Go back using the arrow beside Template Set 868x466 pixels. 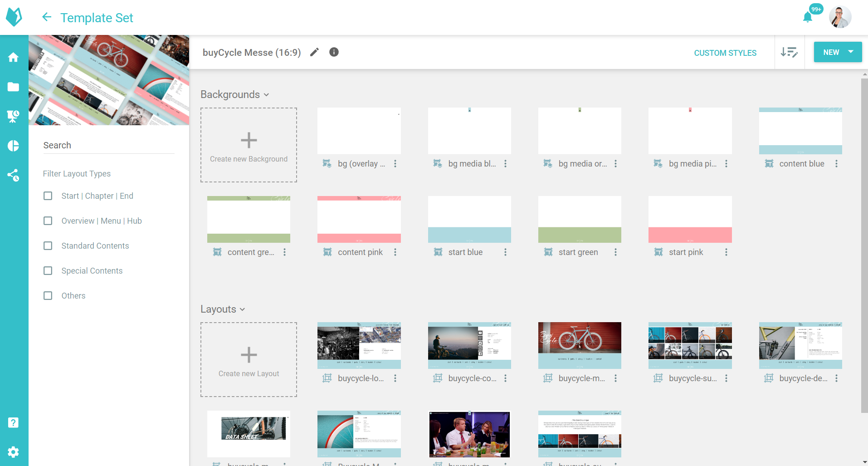(46, 17)
